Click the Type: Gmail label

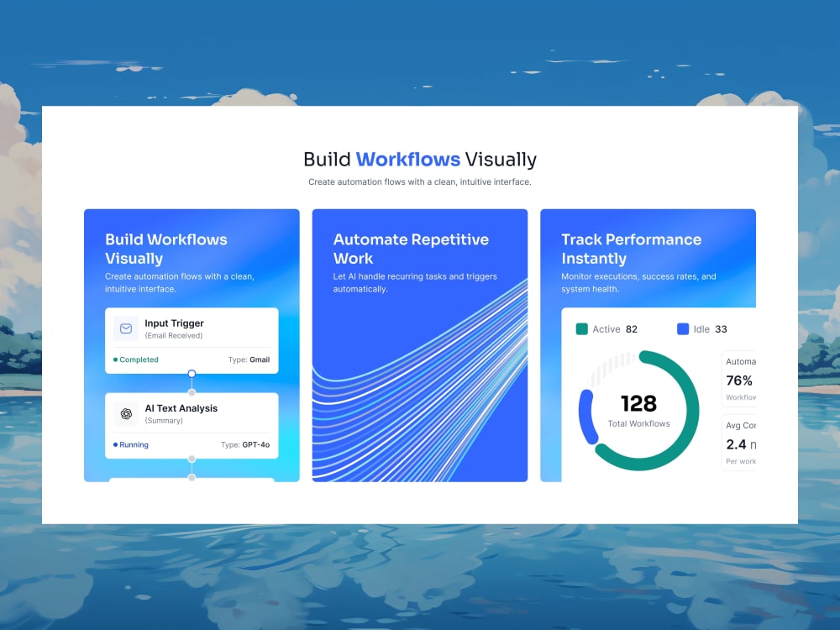(249, 360)
